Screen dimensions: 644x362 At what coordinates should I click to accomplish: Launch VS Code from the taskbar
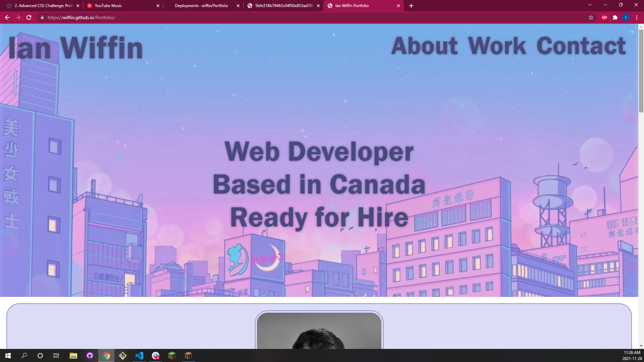click(x=139, y=356)
